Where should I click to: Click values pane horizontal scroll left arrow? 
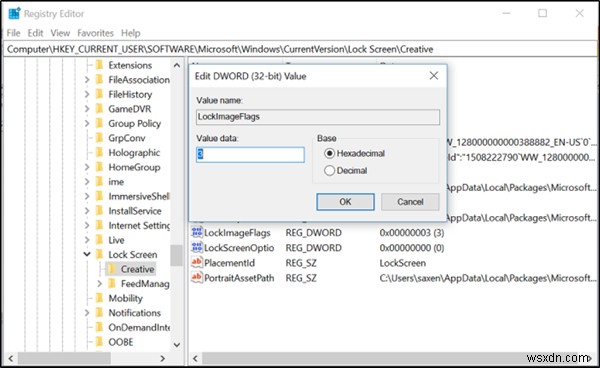point(195,358)
